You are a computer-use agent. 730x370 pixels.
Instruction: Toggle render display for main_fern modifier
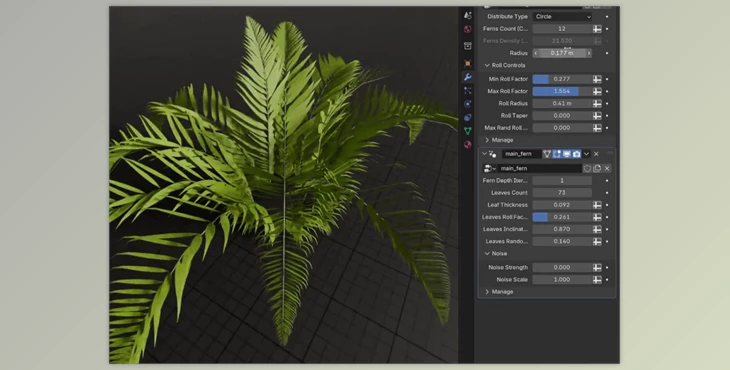tap(576, 154)
